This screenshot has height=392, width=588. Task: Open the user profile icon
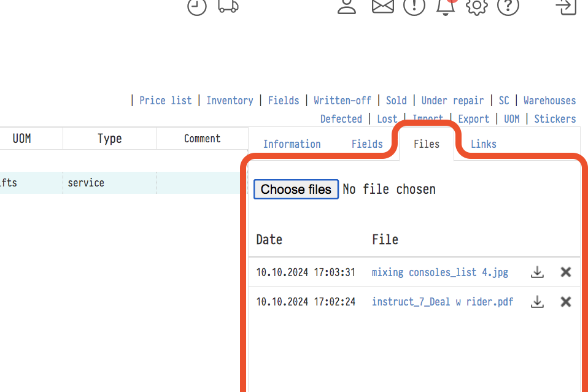[347, 6]
